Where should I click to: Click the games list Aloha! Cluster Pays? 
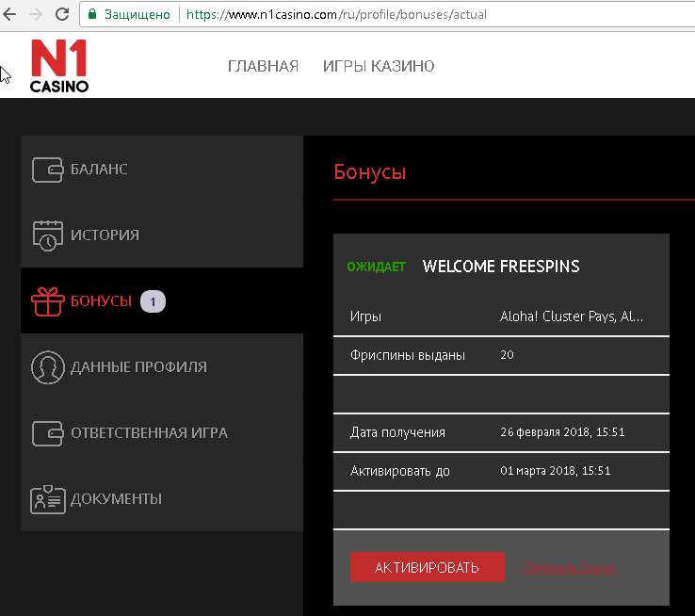[572, 316]
